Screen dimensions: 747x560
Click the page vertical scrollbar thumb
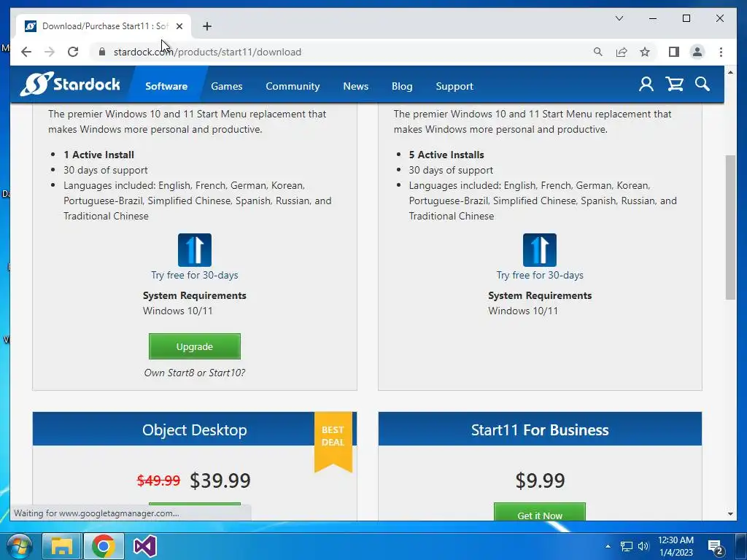730,227
